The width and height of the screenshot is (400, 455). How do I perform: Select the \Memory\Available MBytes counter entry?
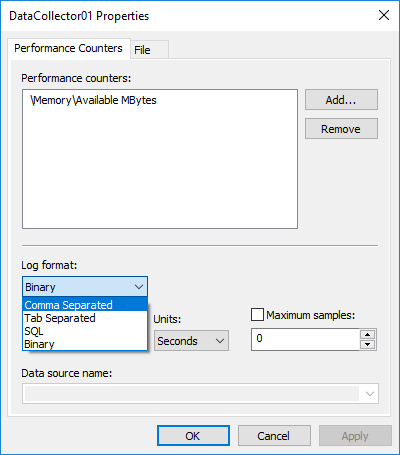point(93,100)
